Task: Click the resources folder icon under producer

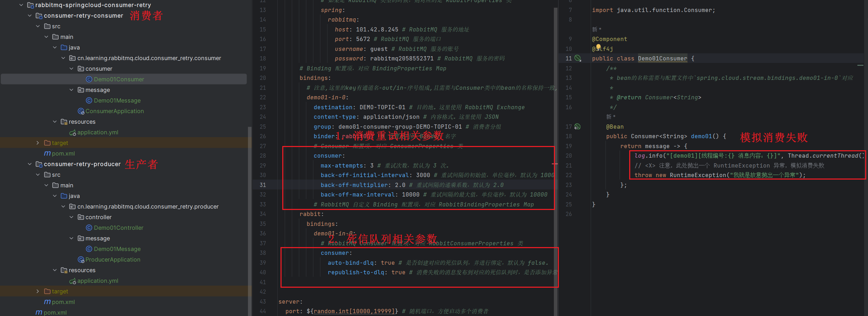Action: [64, 270]
